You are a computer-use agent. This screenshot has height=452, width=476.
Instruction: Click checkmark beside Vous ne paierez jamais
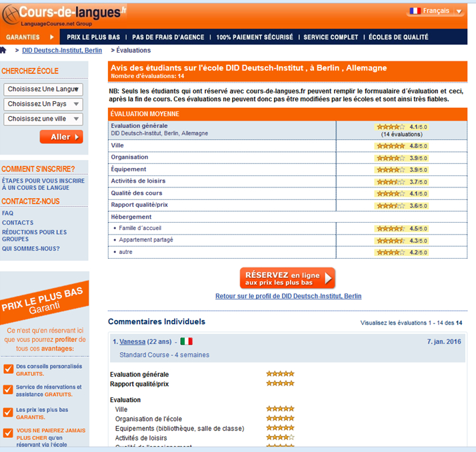pos(8,433)
